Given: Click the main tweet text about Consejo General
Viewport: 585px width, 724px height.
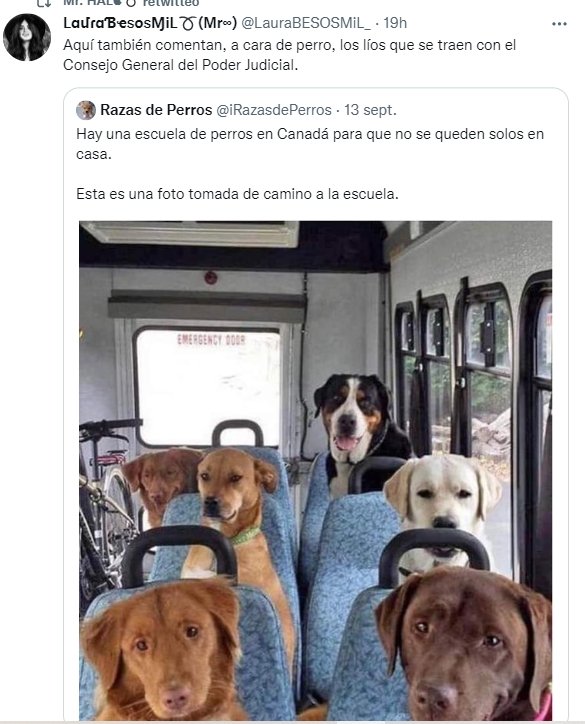Looking at the screenshot, I should [x=289, y=55].
